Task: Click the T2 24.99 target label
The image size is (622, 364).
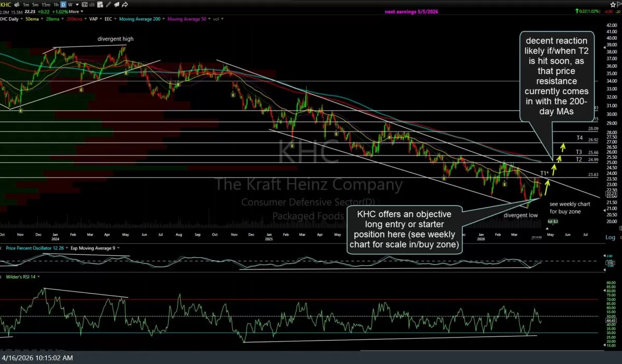Action: 588,159
